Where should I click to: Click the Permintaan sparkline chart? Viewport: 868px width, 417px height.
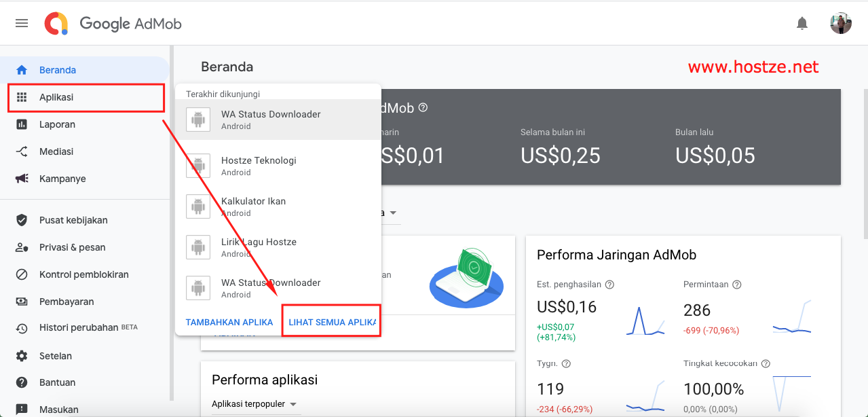click(x=792, y=316)
